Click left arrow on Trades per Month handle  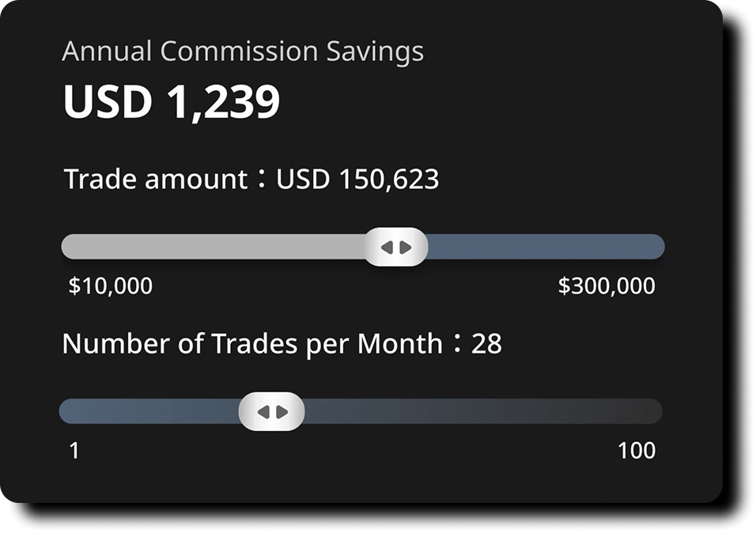(x=263, y=412)
